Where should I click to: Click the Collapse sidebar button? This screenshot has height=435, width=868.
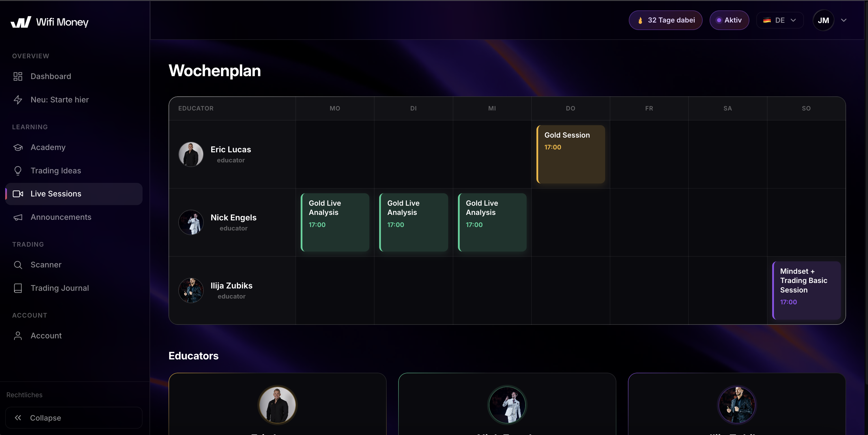(x=74, y=418)
